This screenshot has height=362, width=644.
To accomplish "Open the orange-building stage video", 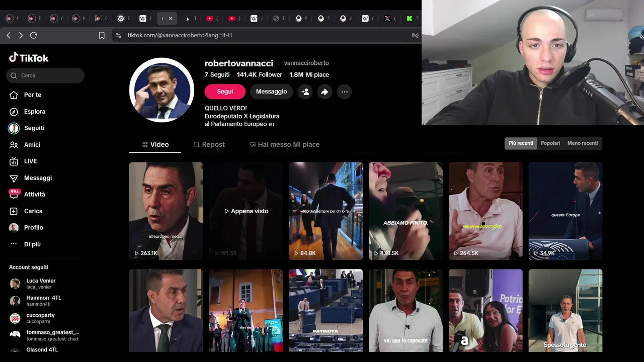I will [246, 310].
